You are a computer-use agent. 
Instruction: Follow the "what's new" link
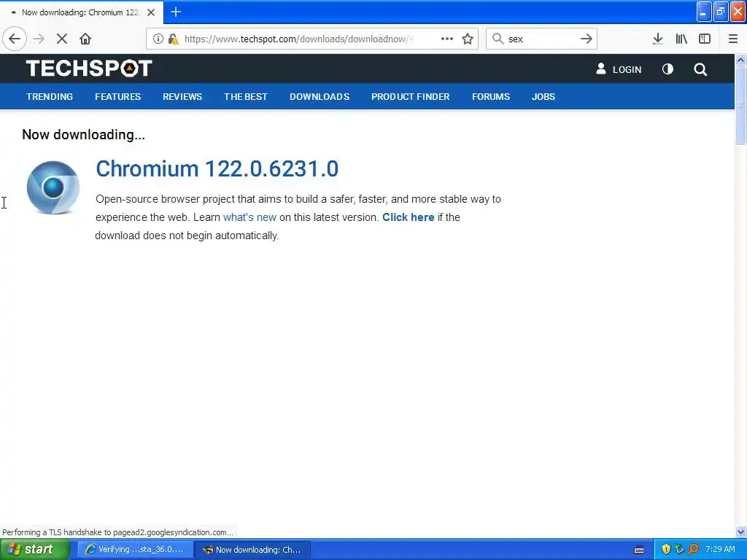coord(249,217)
